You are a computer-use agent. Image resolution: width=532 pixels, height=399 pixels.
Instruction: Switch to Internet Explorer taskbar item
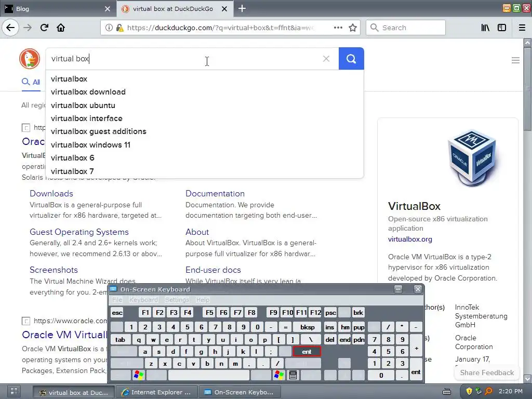pyautogui.click(x=156, y=392)
